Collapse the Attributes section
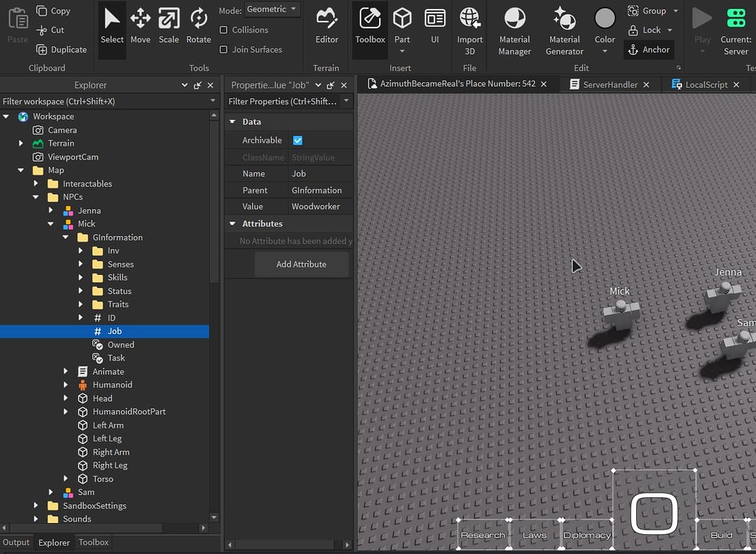Screen dimensions: 756x554 pyautogui.click(x=232, y=224)
